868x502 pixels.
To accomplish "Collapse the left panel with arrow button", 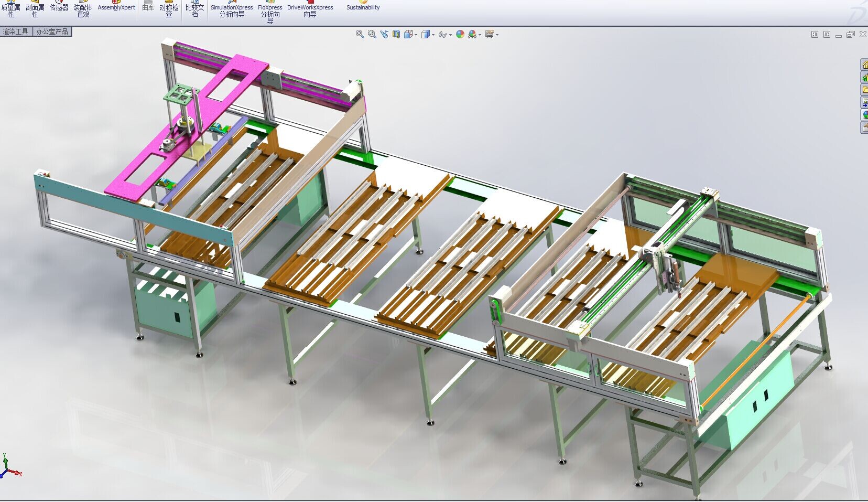I will tap(815, 35).
